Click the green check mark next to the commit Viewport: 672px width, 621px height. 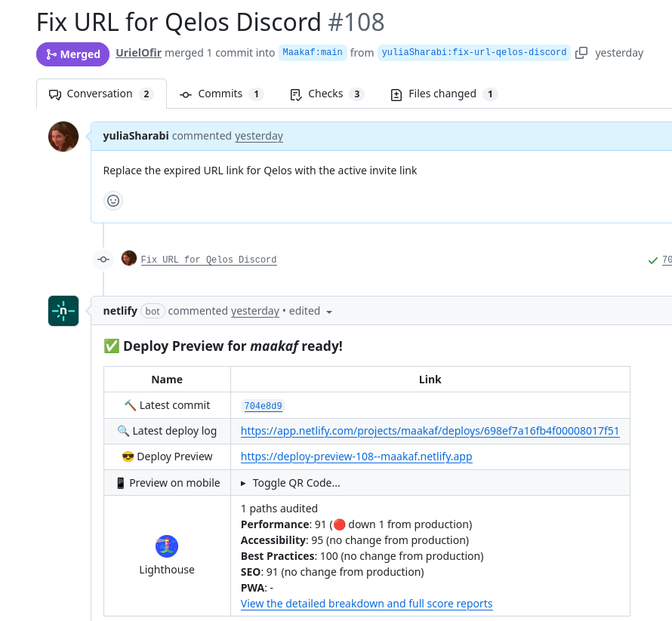[652, 260]
